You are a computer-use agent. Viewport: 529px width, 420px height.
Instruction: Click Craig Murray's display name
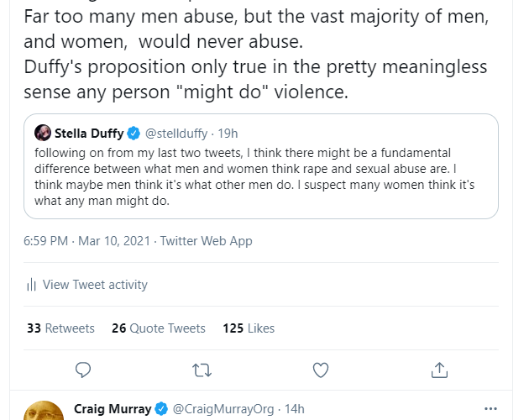click(x=113, y=409)
